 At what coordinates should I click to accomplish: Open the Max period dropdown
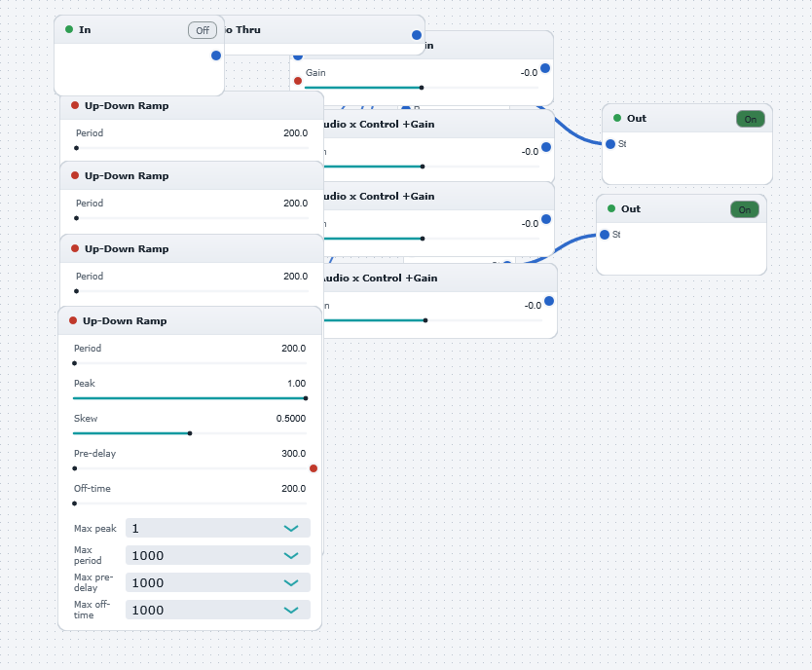point(218,555)
